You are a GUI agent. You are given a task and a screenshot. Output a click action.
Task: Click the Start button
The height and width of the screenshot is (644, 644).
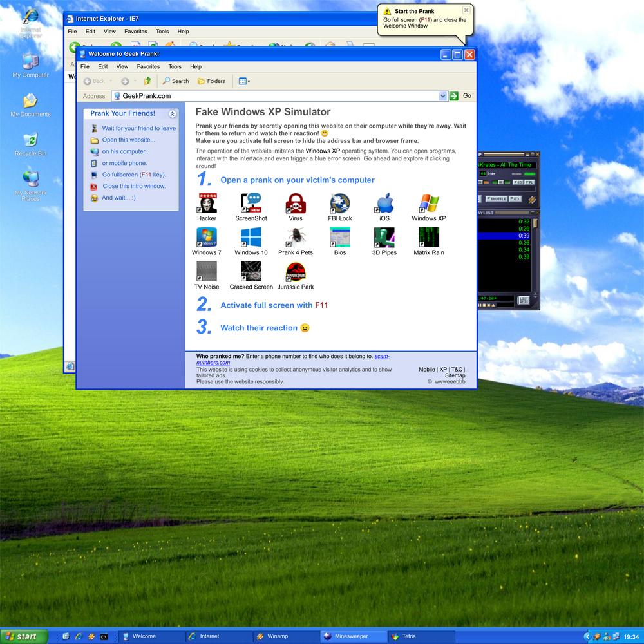coord(23,637)
